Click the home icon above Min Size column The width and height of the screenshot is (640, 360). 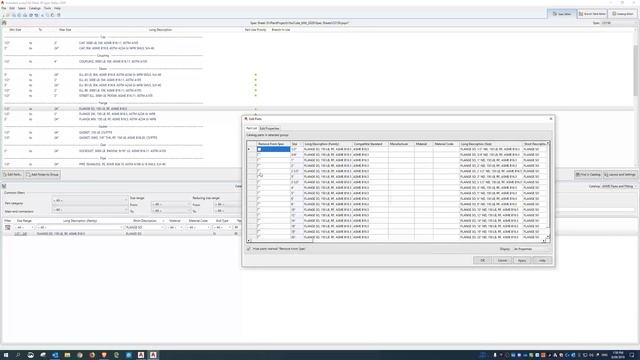point(4,23)
